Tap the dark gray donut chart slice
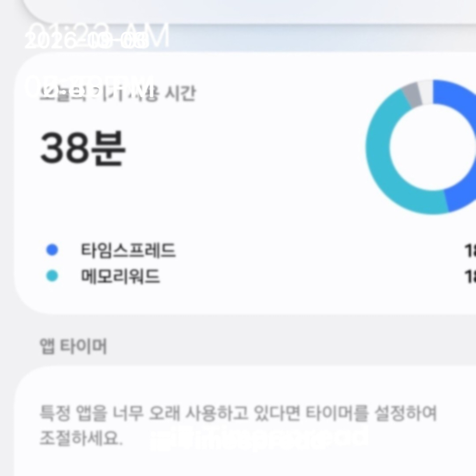The width and height of the screenshot is (476, 476). pos(412,95)
